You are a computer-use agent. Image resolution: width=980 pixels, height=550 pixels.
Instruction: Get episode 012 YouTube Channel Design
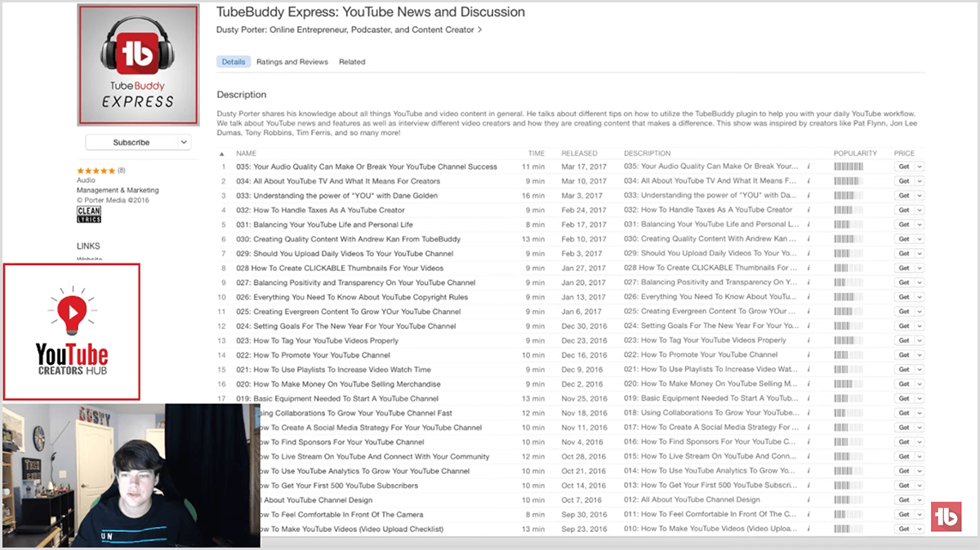(x=904, y=500)
